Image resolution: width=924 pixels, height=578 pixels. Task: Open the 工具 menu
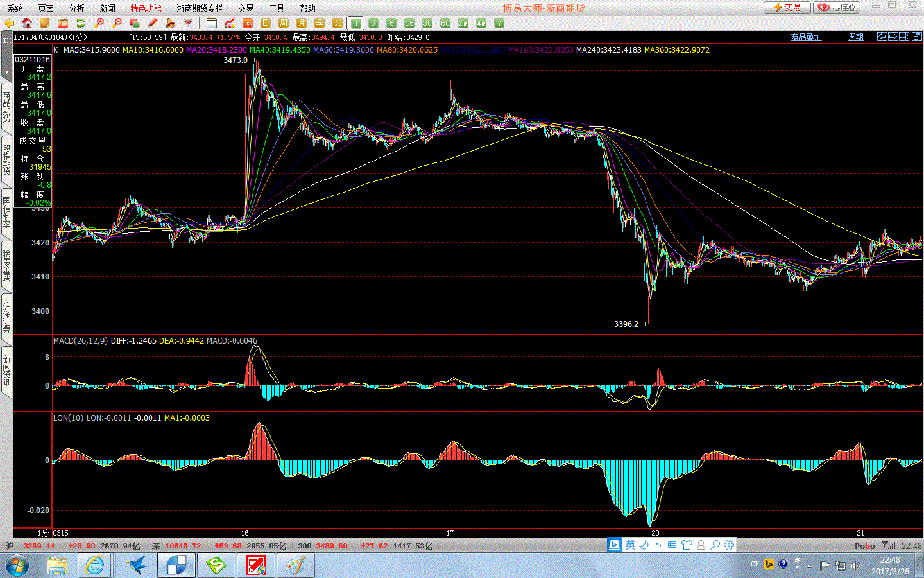(277, 8)
